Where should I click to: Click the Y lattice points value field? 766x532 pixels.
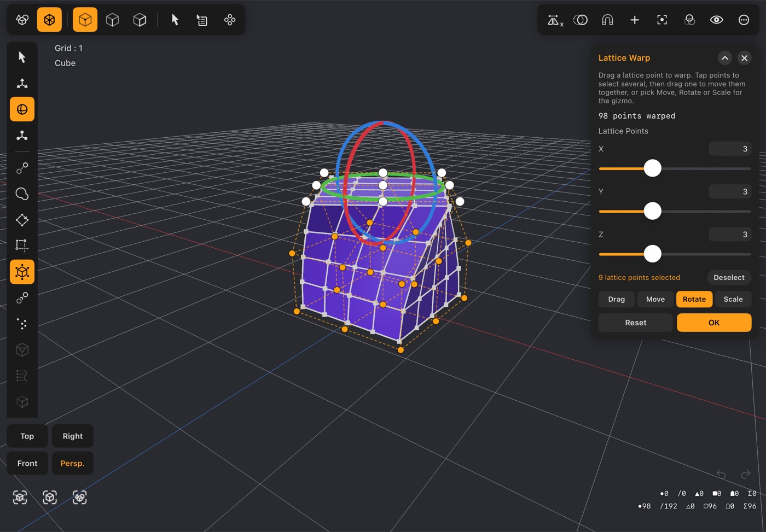pos(730,191)
